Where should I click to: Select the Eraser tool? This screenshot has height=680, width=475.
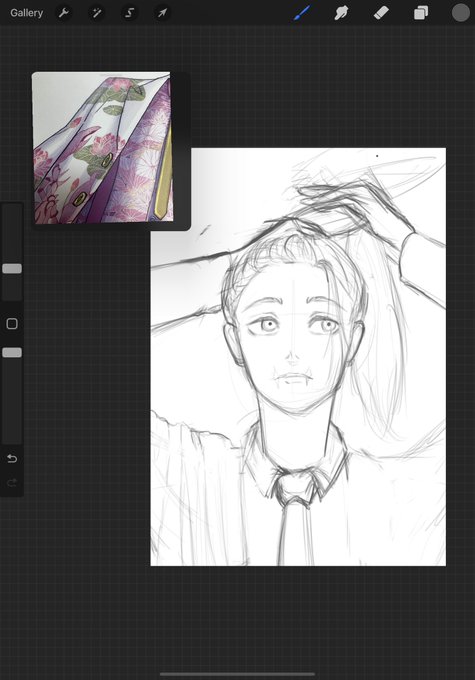[381, 13]
